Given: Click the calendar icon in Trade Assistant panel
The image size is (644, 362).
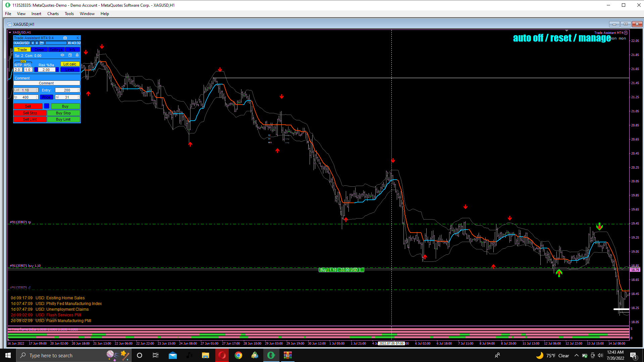Looking at the screenshot, I should pyautogui.click(x=70, y=55).
